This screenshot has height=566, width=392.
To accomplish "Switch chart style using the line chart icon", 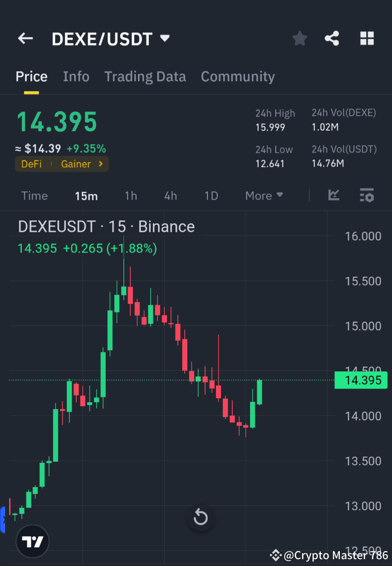I will [333, 195].
